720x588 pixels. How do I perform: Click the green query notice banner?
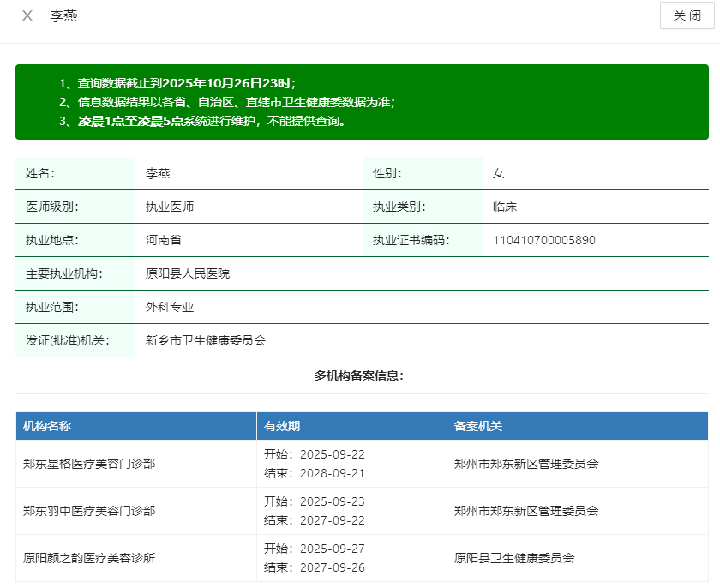(x=362, y=102)
